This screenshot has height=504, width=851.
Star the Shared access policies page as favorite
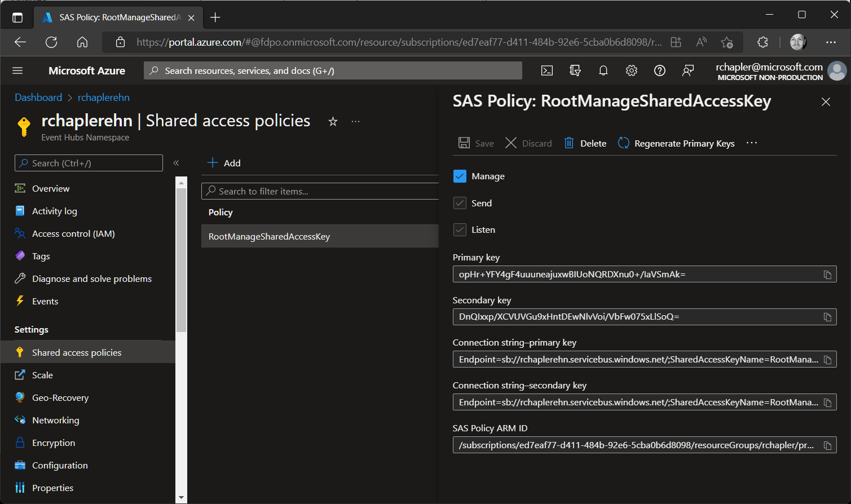click(x=333, y=121)
